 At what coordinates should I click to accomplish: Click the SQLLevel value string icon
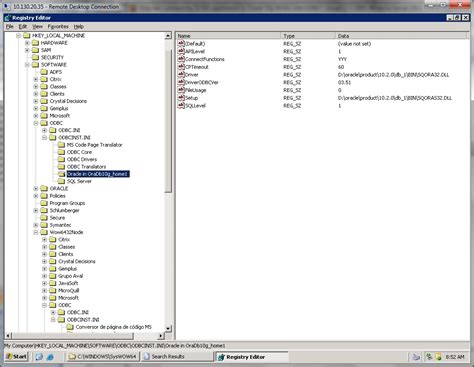click(x=181, y=105)
